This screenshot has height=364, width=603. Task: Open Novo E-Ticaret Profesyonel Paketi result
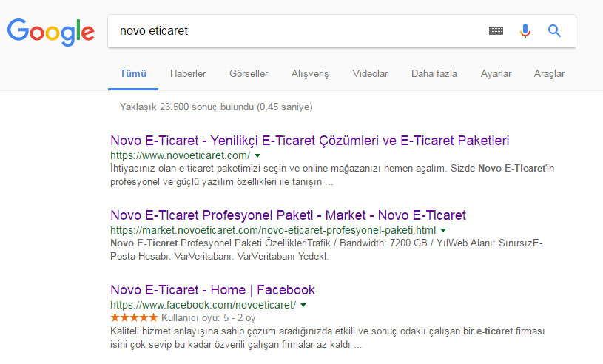(x=288, y=215)
